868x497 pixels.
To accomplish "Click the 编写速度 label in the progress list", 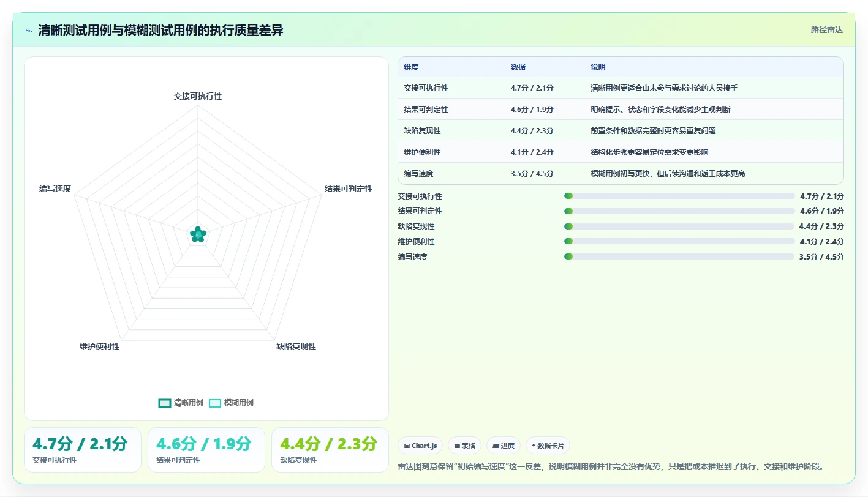I will pyautogui.click(x=412, y=257).
